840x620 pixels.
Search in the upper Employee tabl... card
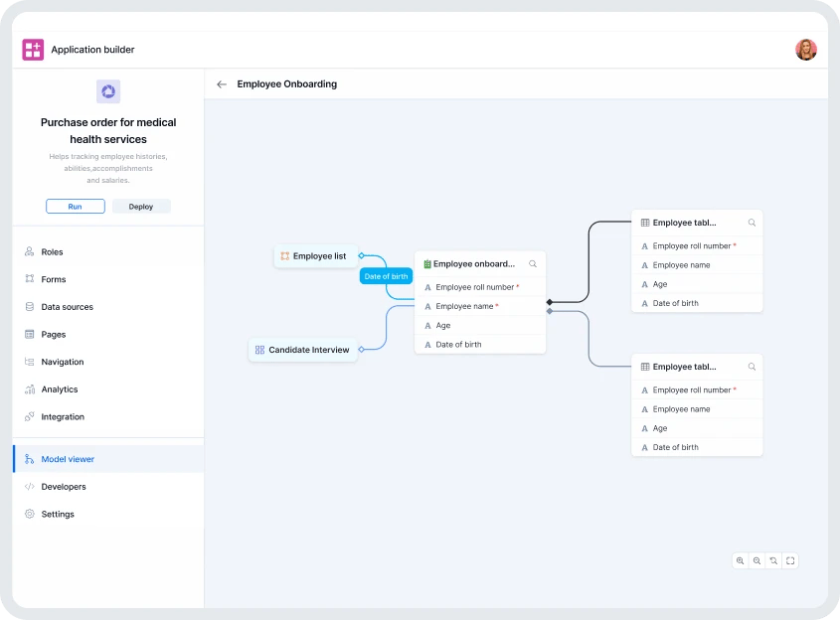click(752, 223)
